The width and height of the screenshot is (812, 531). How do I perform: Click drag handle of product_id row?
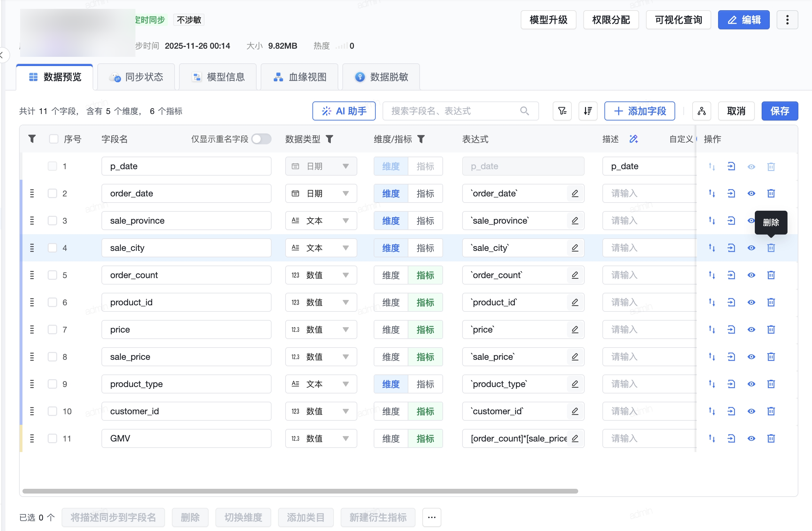click(x=32, y=302)
